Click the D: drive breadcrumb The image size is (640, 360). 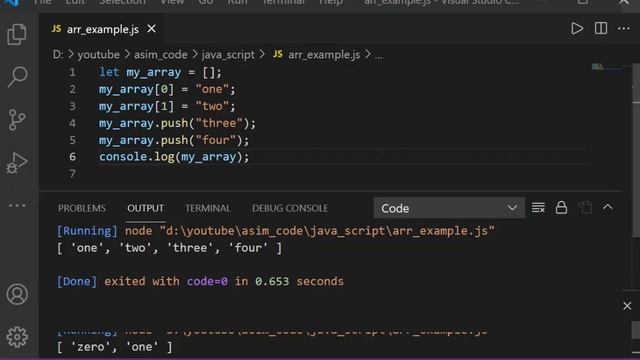(58, 55)
